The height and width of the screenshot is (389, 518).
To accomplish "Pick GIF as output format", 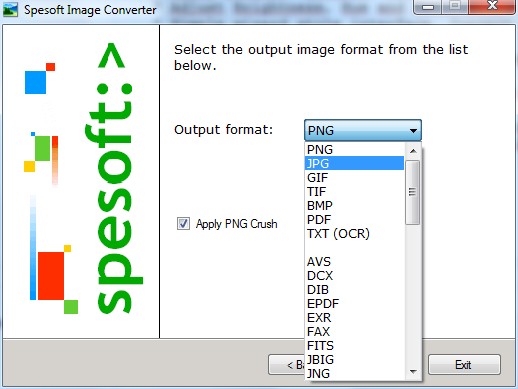I will pyautogui.click(x=355, y=177).
